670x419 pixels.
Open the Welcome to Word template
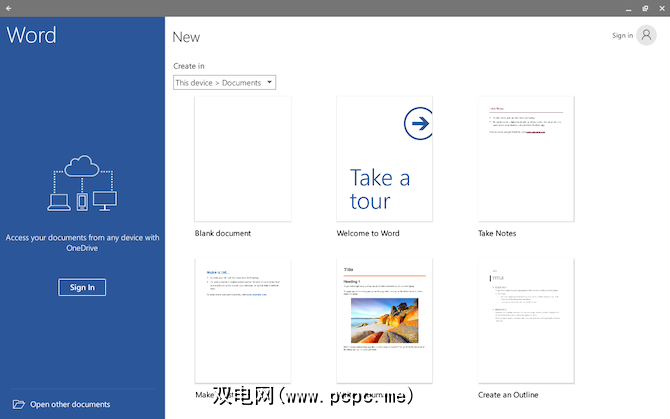click(x=385, y=159)
